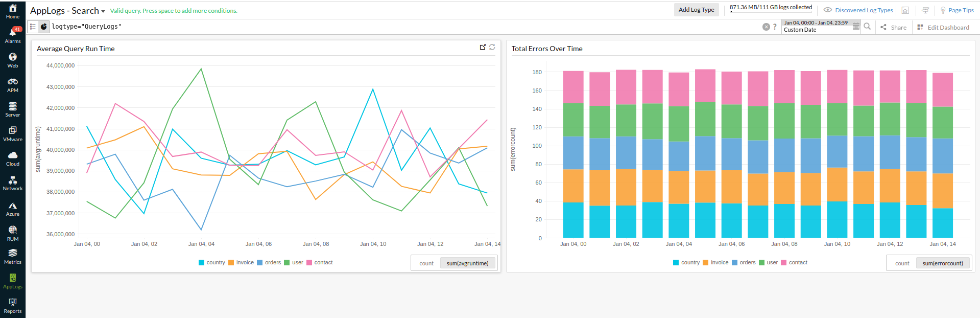Click the search magnifier icon
This screenshot has width=980, height=318.
tap(867, 27)
